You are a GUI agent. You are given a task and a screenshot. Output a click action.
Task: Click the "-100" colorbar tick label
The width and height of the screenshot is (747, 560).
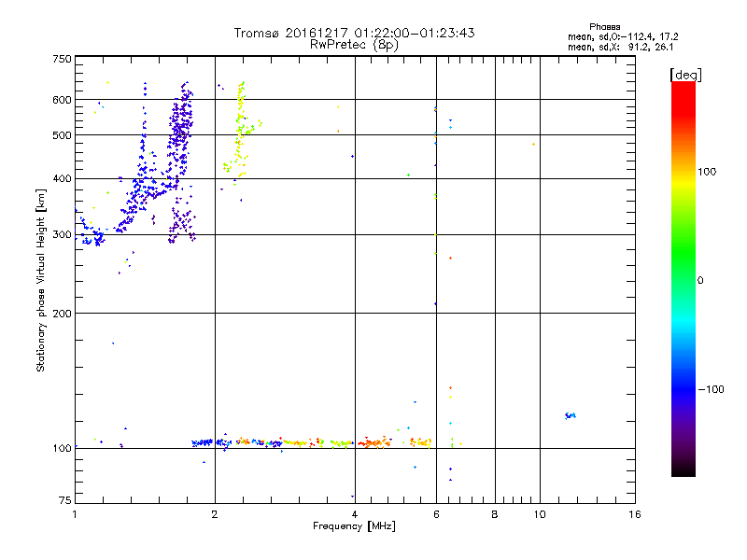pyautogui.click(x=711, y=389)
